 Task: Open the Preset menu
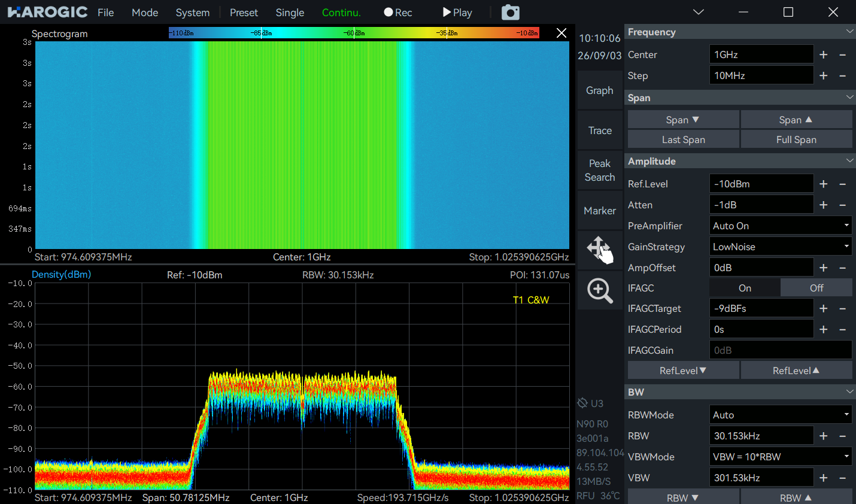coord(244,13)
